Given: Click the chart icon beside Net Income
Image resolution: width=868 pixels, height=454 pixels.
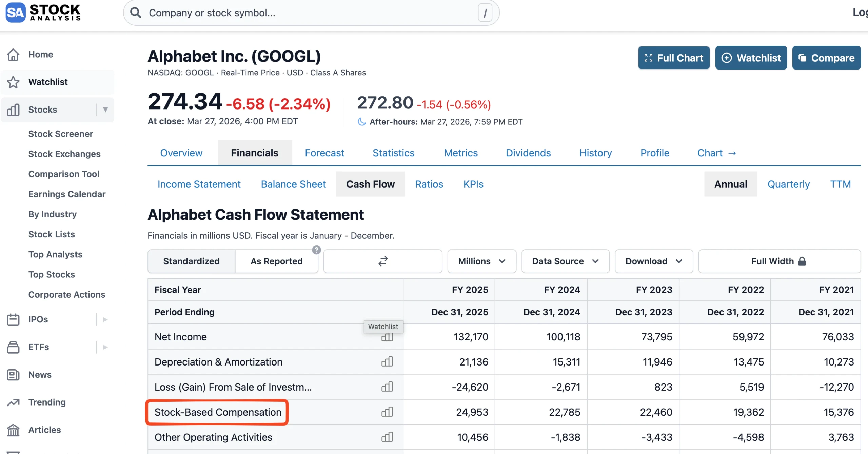Looking at the screenshot, I should (387, 337).
